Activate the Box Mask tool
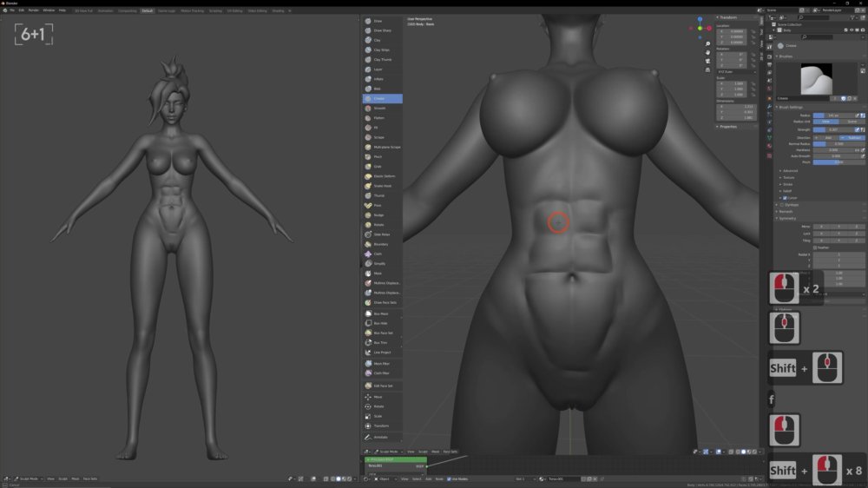 pyautogui.click(x=382, y=313)
